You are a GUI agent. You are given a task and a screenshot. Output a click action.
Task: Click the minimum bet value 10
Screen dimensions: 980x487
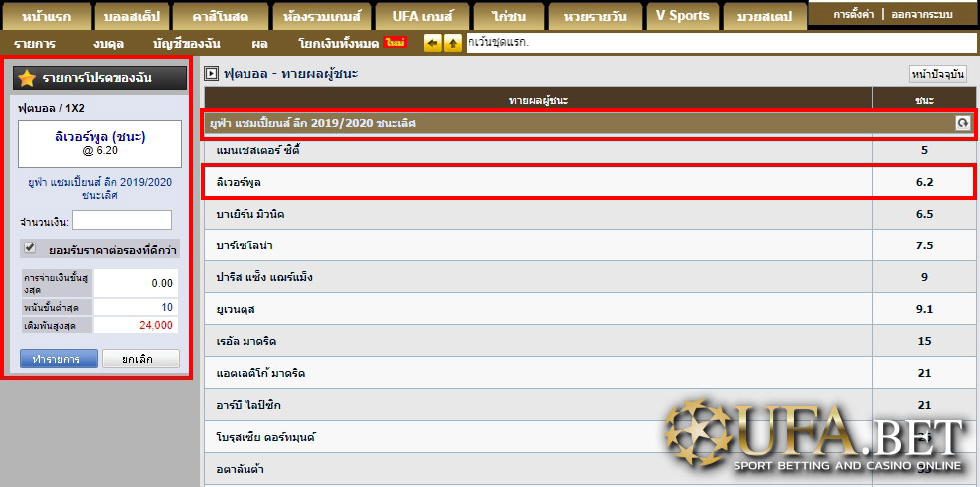point(167,307)
